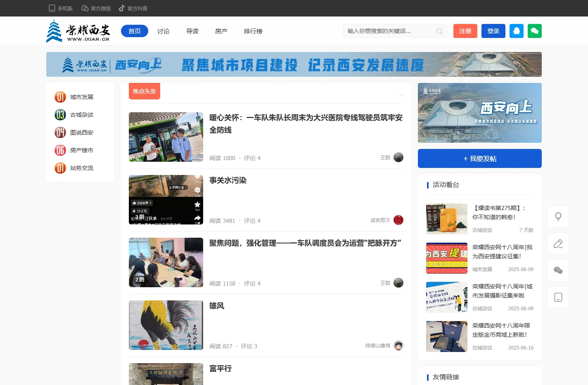Image resolution: width=588 pixels, height=385 pixels.
Task: Open the 为西安提建 activity thumbnail
Action: 447,258
